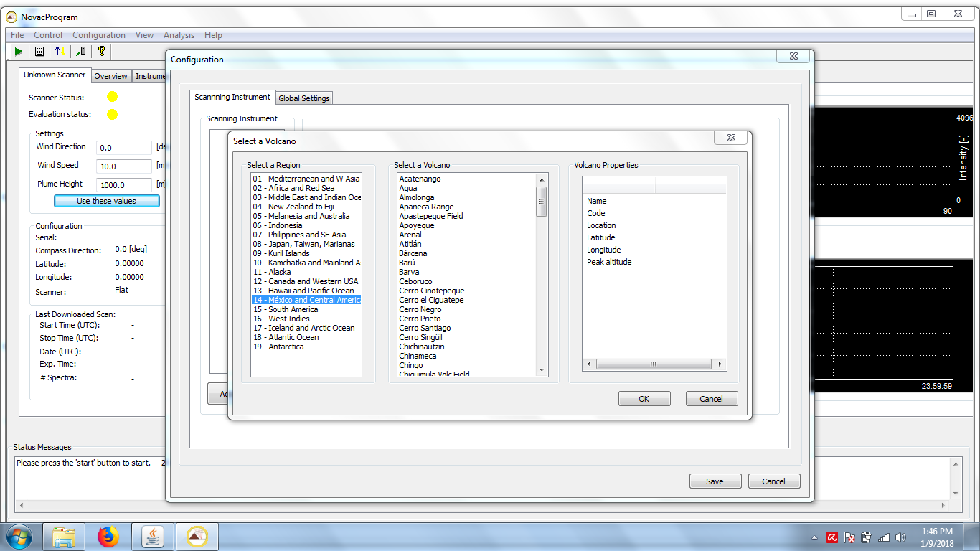The height and width of the screenshot is (551, 980).
Task: Open the File menu
Action: pos(17,35)
